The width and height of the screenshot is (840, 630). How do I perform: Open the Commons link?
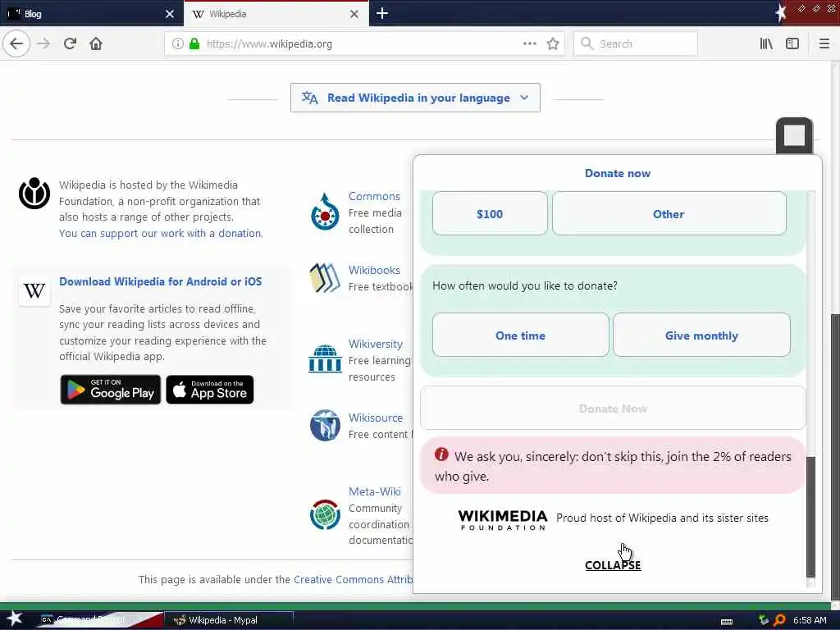(374, 197)
